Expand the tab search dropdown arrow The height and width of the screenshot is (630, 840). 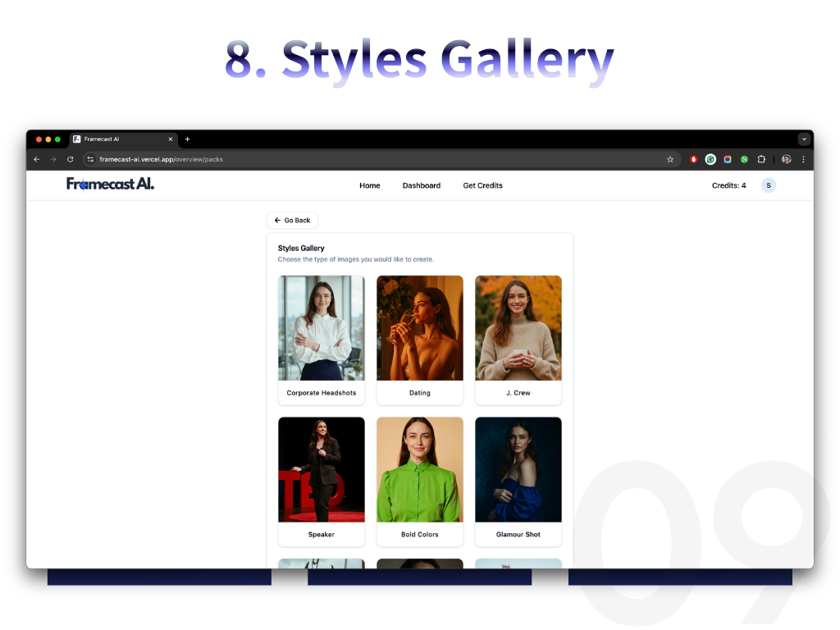(804, 139)
